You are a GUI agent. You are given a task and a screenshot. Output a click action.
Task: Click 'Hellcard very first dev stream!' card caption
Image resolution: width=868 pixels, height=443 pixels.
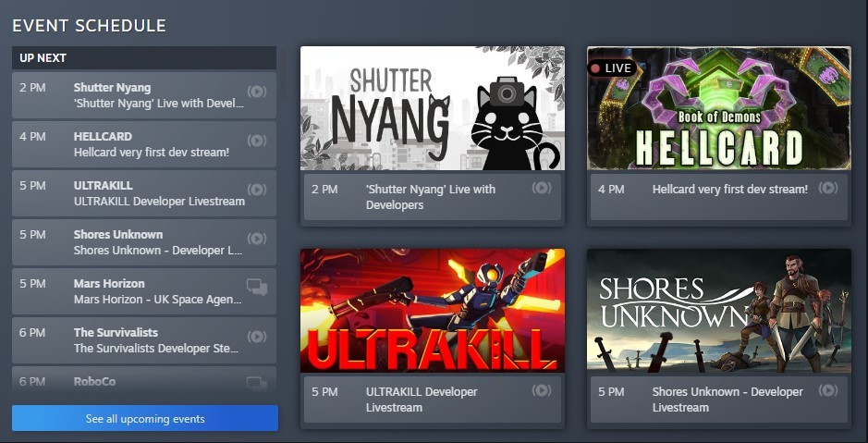click(x=730, y=189)
